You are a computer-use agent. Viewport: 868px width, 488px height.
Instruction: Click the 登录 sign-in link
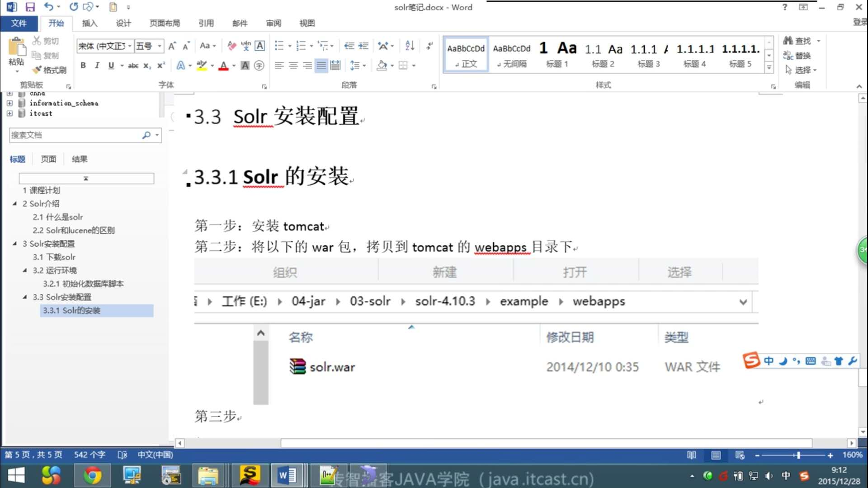coord(860,22)
